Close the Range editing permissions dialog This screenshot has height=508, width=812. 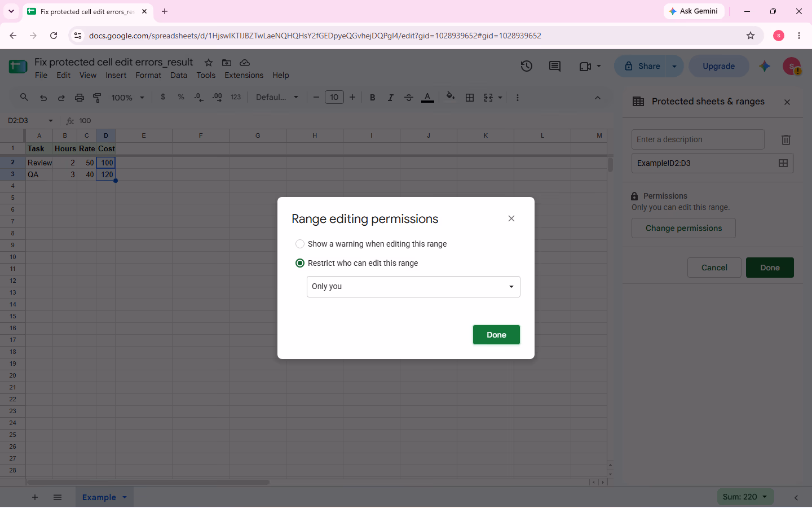[x=511, y=218]
